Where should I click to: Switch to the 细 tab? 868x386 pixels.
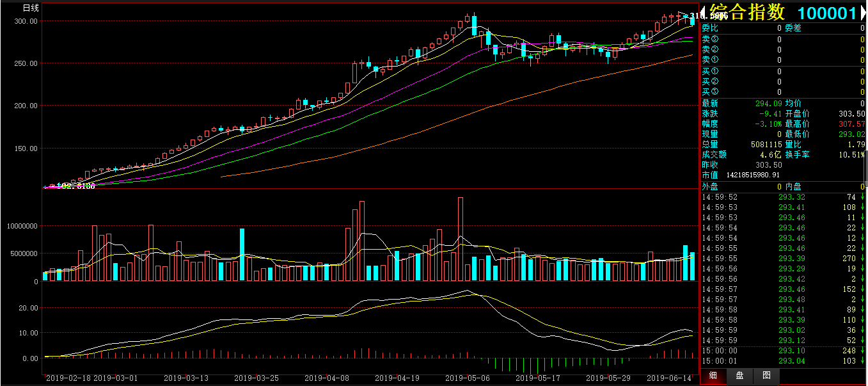tap(713, 376)
